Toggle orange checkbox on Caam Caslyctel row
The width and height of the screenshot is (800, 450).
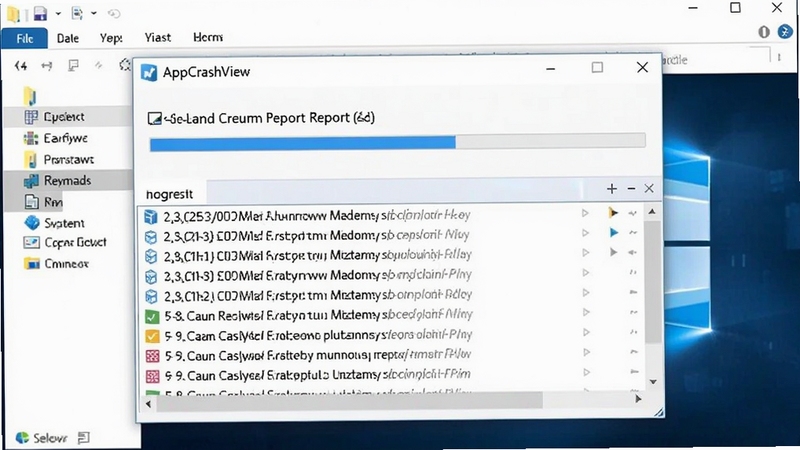pyautogui.click(x=152, y=336)
